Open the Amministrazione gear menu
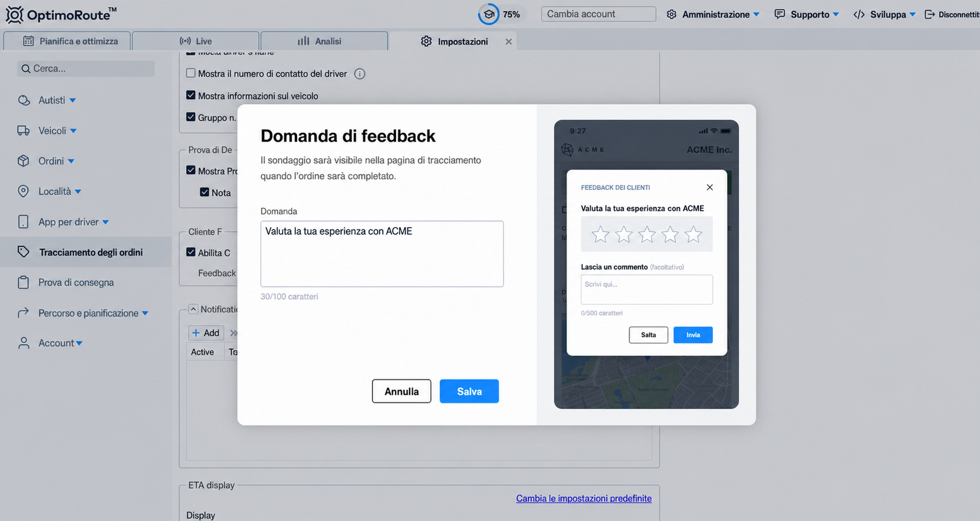 713,14
